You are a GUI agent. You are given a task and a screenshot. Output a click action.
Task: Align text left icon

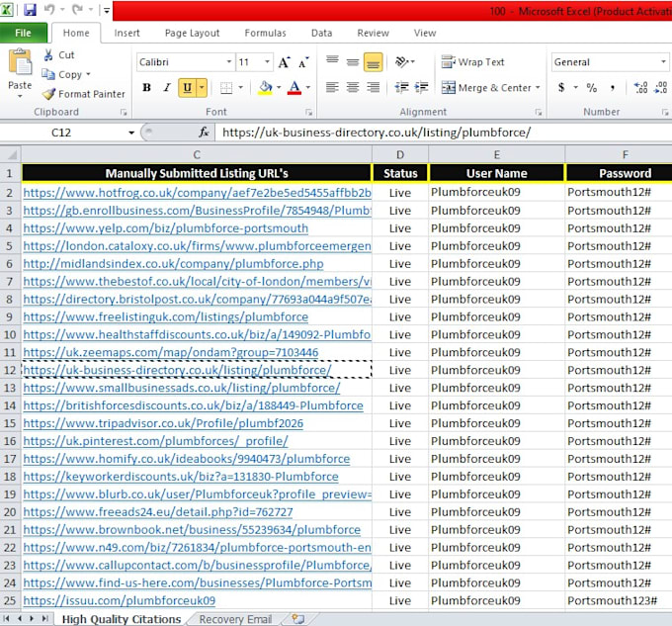332,88
